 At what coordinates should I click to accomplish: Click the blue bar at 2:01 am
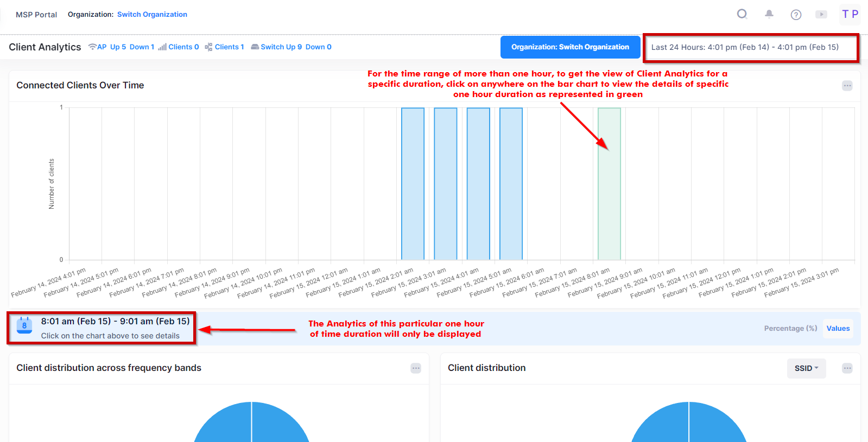[413, 184]
